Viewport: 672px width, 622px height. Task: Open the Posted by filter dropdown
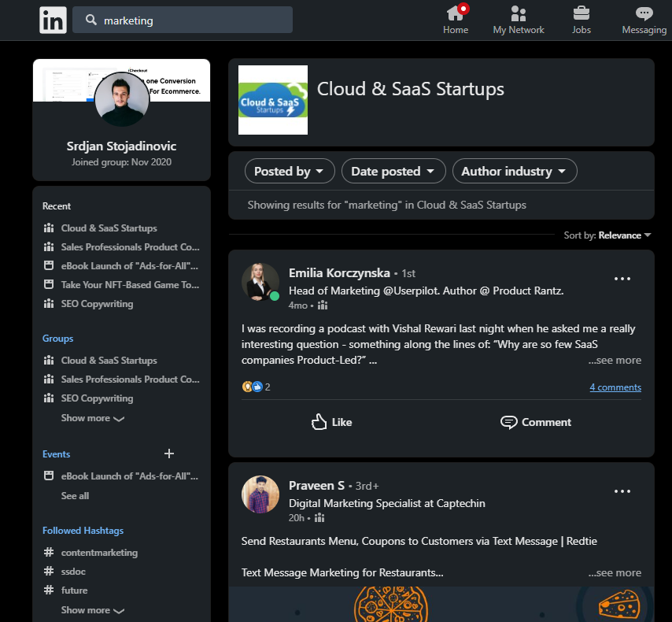[290, 171]
